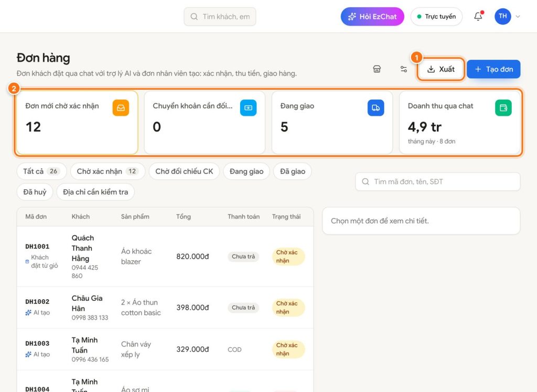Filter by the Đã huỷ tab

[x=35, y=192]
